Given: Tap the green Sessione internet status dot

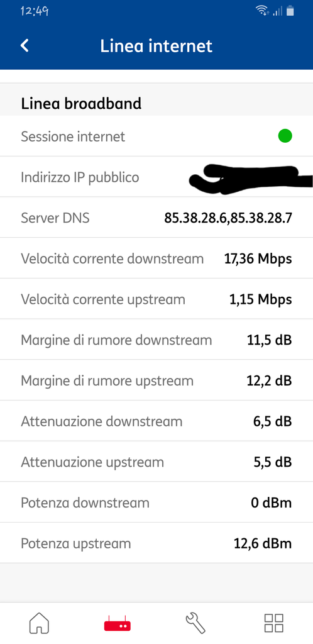Looking at the screenshot, I should click(285, 136).
